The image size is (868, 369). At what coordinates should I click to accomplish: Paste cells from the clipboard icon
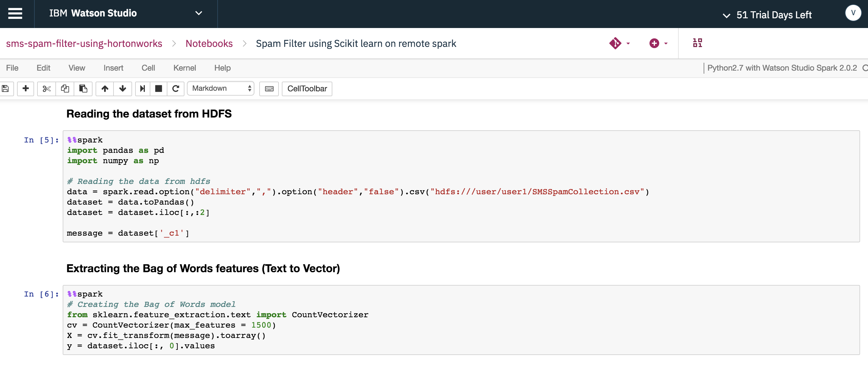tap(83, 89)
